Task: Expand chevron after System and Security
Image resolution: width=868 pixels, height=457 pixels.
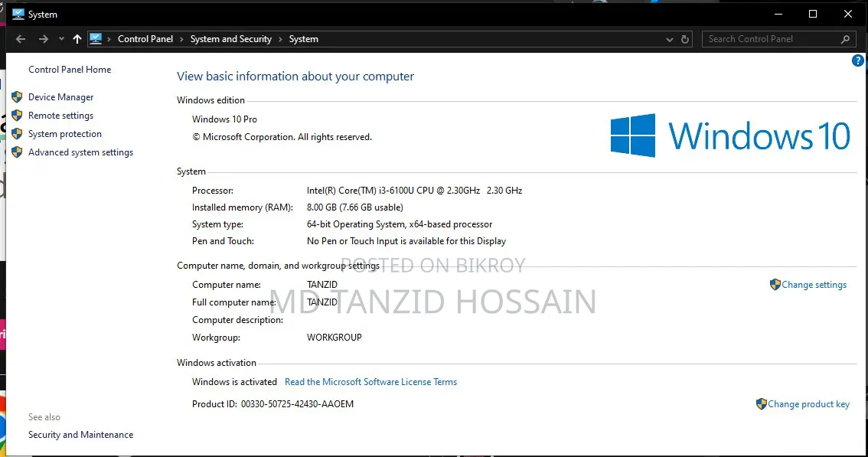Action: [280, 39]
